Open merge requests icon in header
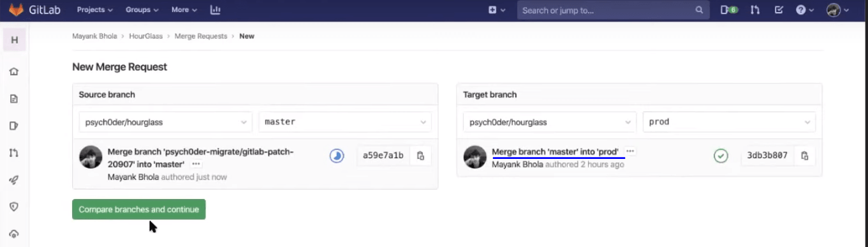 (x=755, y=10)
